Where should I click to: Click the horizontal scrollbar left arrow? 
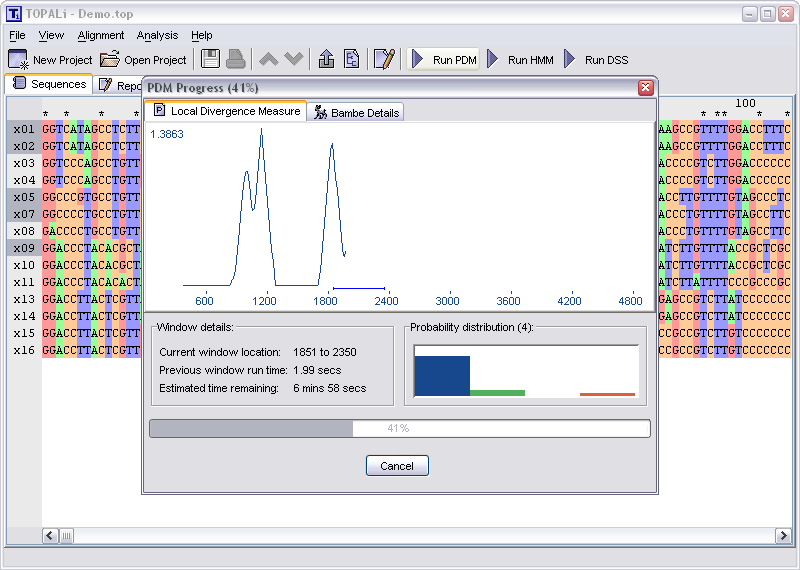tap(50, 535)
